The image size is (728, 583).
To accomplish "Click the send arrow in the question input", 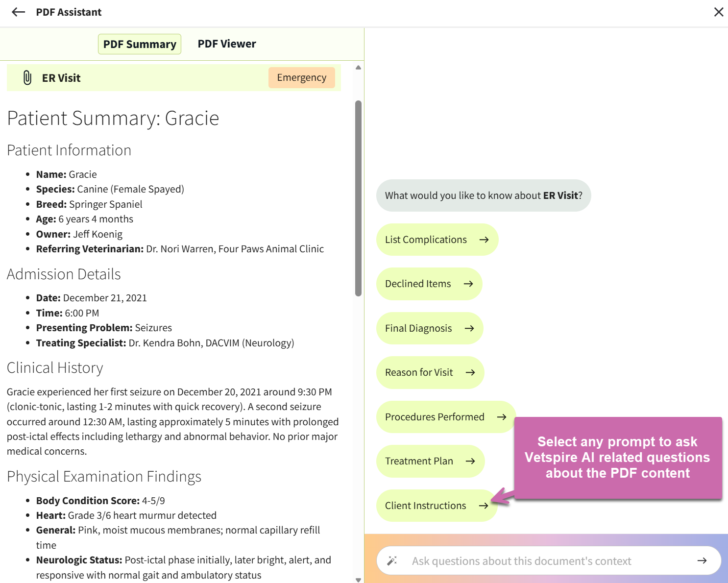I will click(x=703, y=560).
